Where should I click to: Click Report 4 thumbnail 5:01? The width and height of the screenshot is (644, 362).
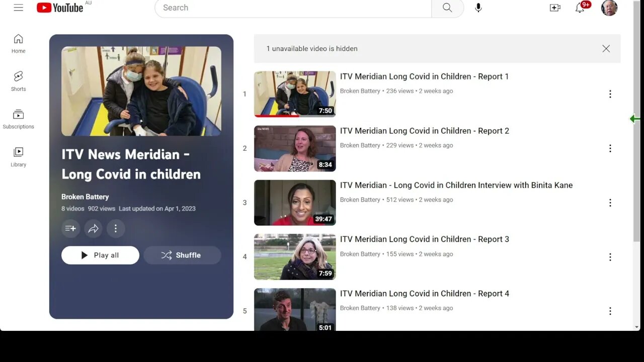tap(295, 309)
